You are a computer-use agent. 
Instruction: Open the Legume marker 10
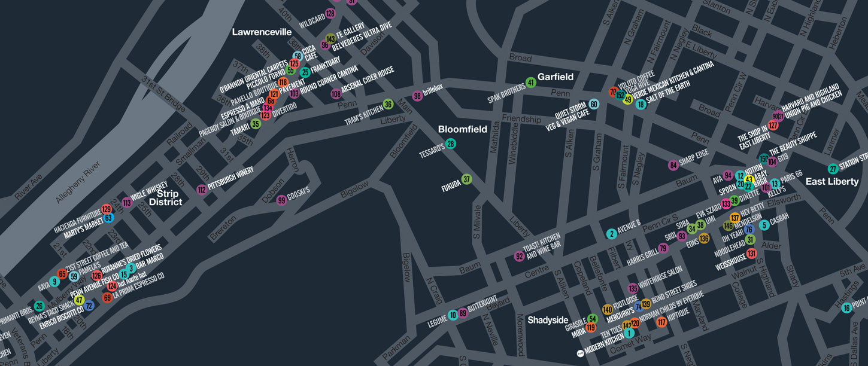pos(453,315)
